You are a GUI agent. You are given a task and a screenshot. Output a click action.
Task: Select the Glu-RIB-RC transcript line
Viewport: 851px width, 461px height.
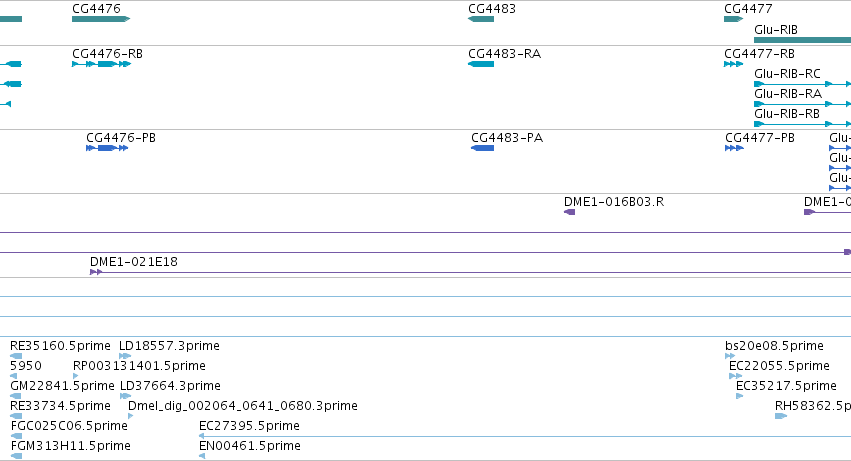(803, 84)
